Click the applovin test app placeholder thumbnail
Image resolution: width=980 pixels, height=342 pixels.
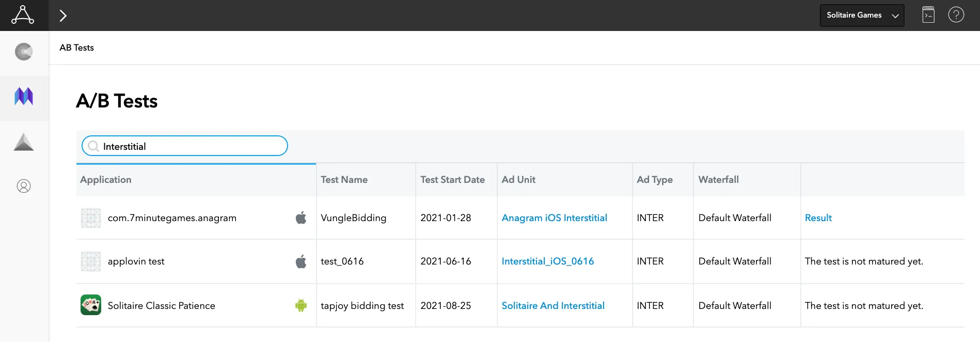[x=91, y=261]
